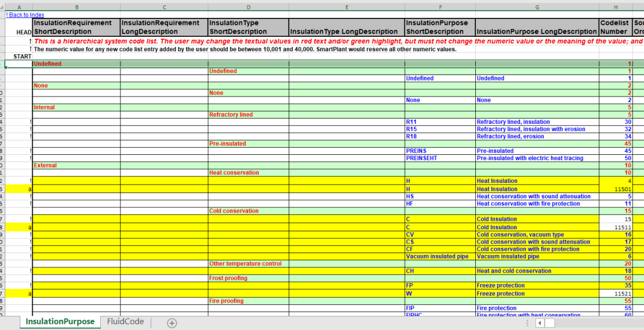Select 'Heat conservation with sound attenuation' cell
This screenshot has height=330, width=644.
(x=537, y=197)
